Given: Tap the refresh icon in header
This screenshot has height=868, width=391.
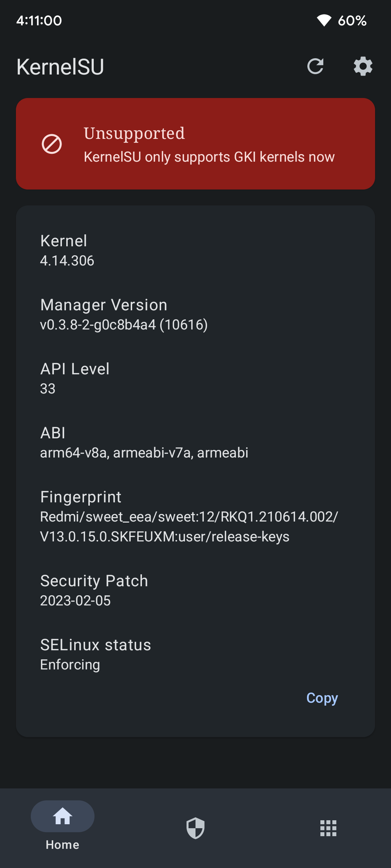Looking at the screenshot, I should click(x=315, y=67).
